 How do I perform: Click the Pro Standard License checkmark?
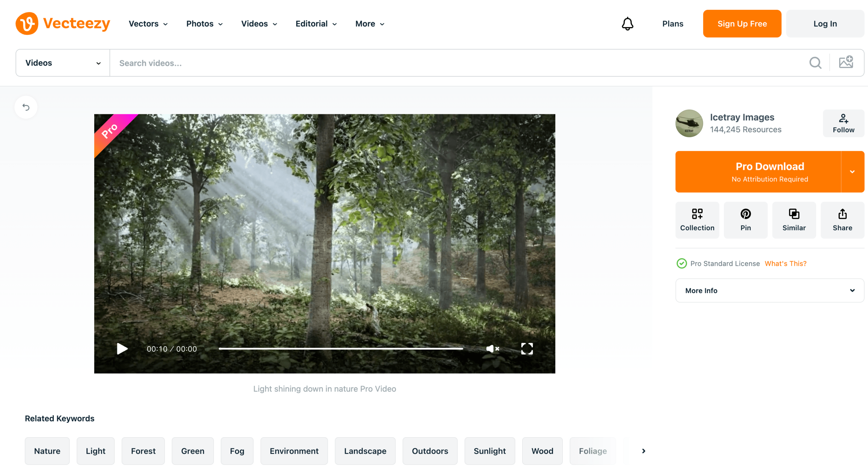click(x=682, y=264)
